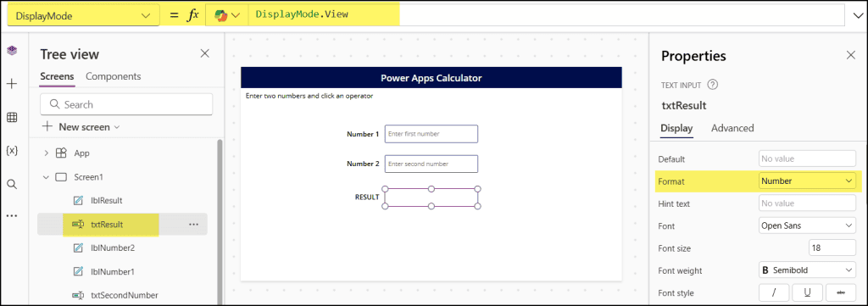Switch to the Advanced properties tab
Viewport: 868px width, 306px height.
coord(732,128)
